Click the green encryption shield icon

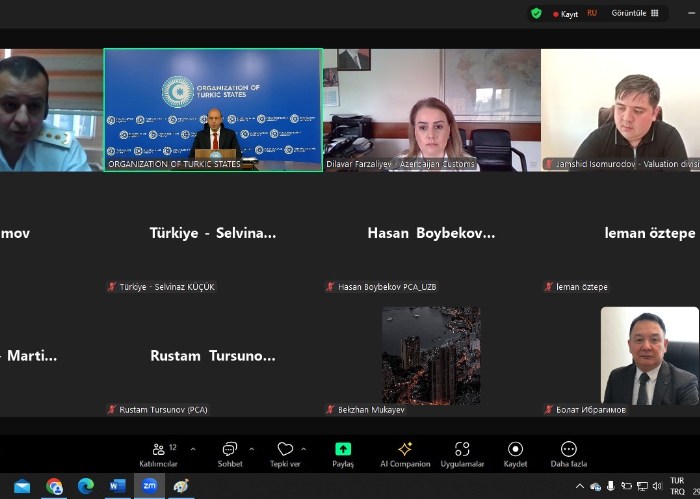click(536, 13)
